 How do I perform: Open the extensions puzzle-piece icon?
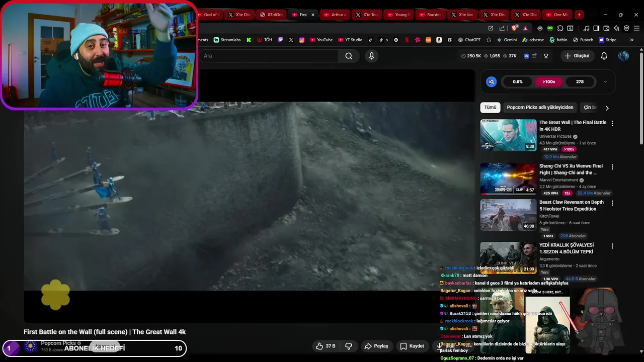pyautogui.click(x=560, y=28)
